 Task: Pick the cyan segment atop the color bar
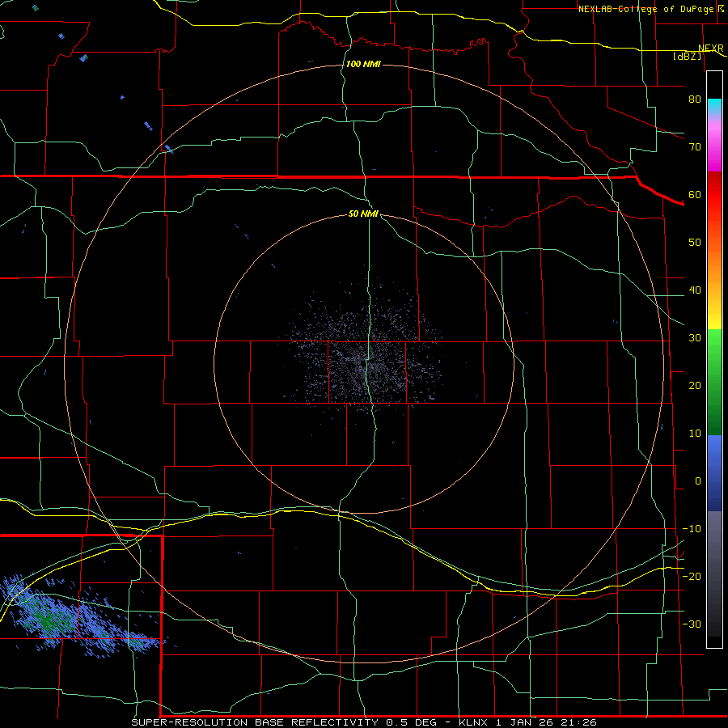coord(714,104)
